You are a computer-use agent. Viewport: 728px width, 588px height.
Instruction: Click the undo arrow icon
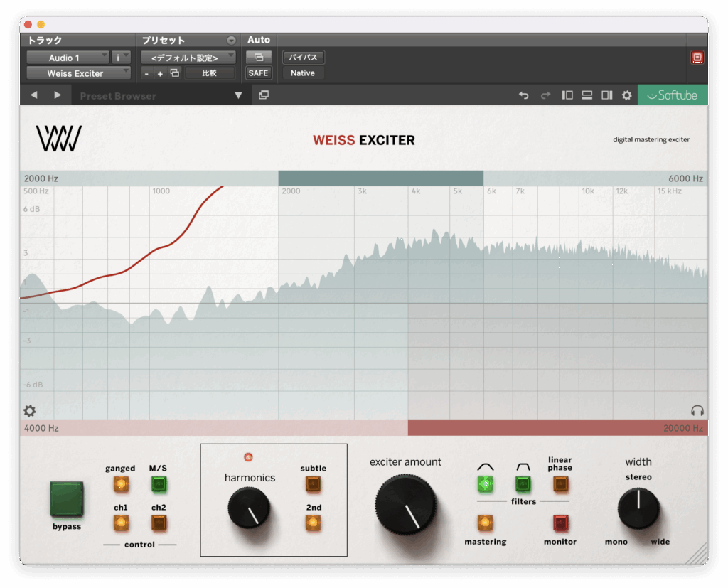pos(524,95)
